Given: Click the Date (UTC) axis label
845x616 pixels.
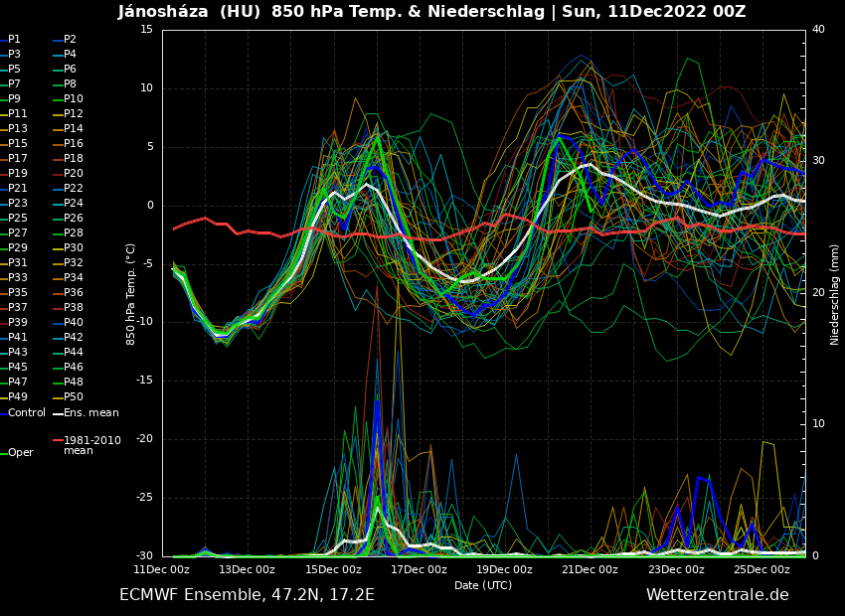Looking at the screenshot, I should (483, 585).
